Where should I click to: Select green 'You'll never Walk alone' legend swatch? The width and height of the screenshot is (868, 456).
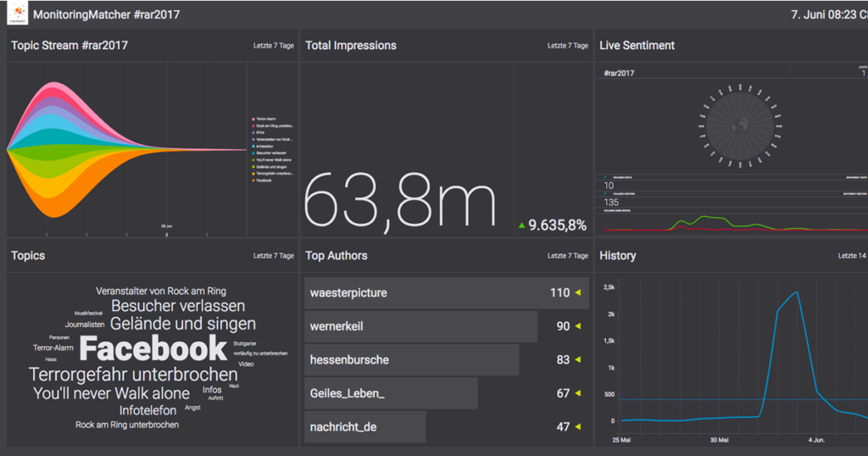[x=253, y=160]
